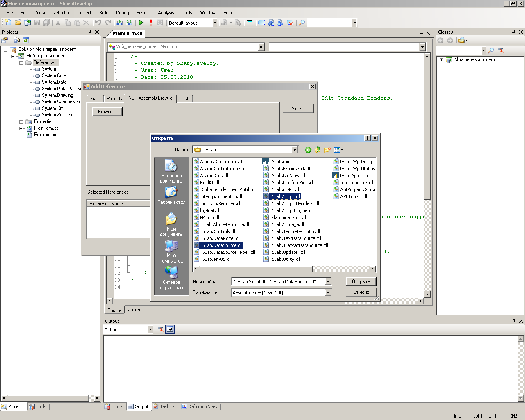Screen dimensions: 525x420
Task: Click the green Run button in toolbar
Action: (141, 23)
